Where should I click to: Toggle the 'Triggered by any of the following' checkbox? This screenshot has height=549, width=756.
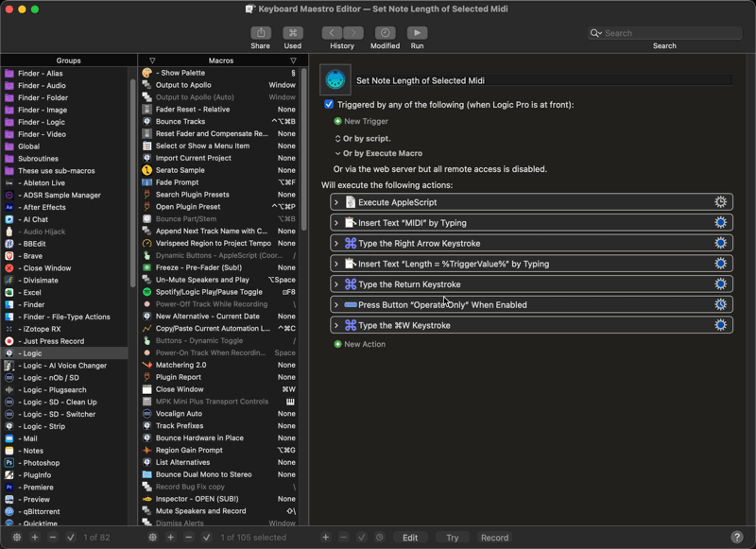pos(329,105)
